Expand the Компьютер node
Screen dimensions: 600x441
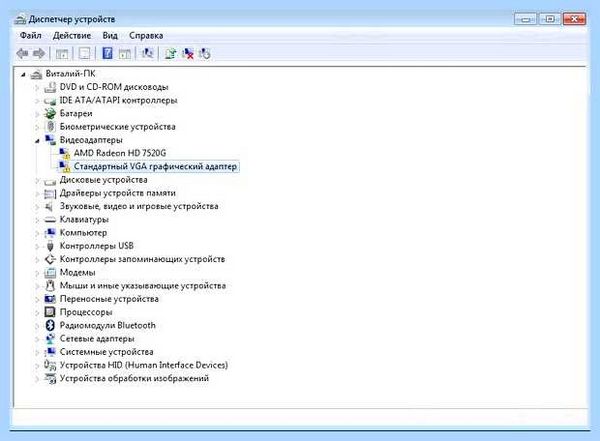click(37, 233)
